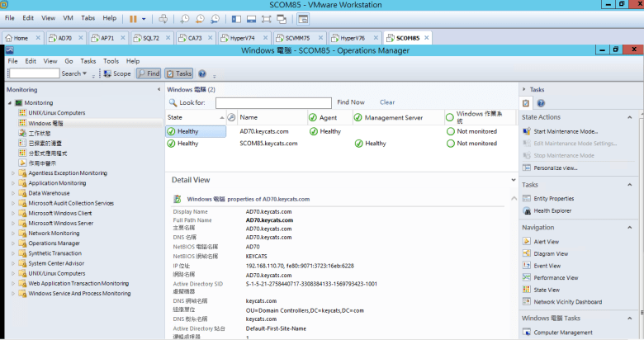Viewport: 644px width, 340px height.
Task: Open Diagram View in Navigation section
Action: 550,253
